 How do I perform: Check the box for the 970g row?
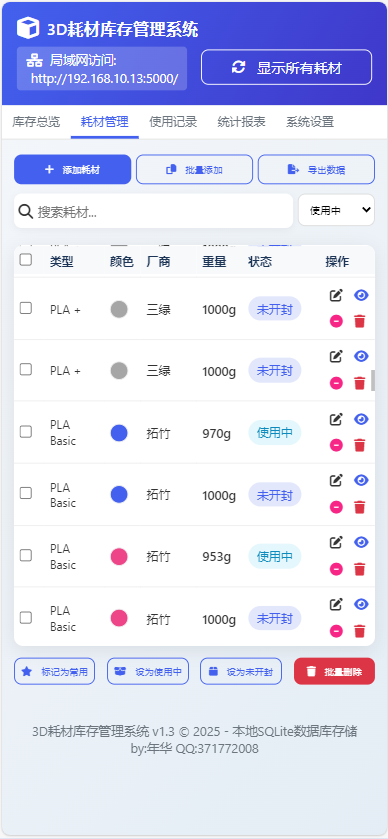26,432
